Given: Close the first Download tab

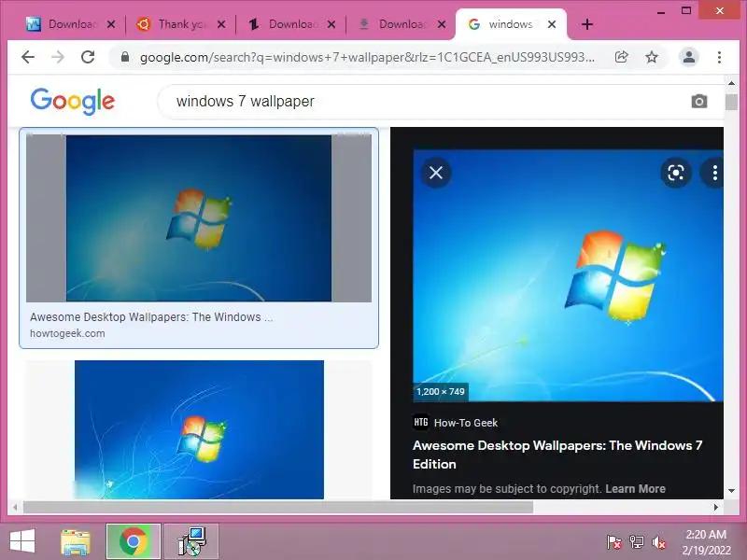Looking at the screenshot, I should point(111,24).
